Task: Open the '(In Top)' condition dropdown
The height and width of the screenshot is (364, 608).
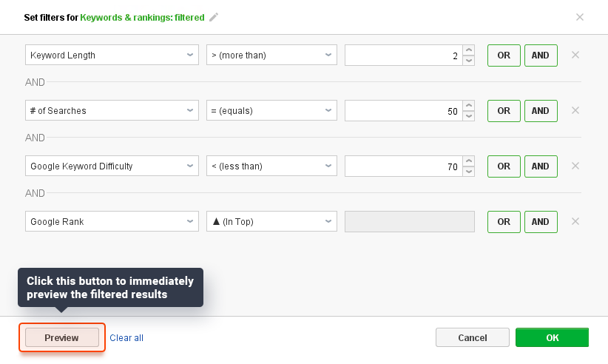Action: (271, 221)
